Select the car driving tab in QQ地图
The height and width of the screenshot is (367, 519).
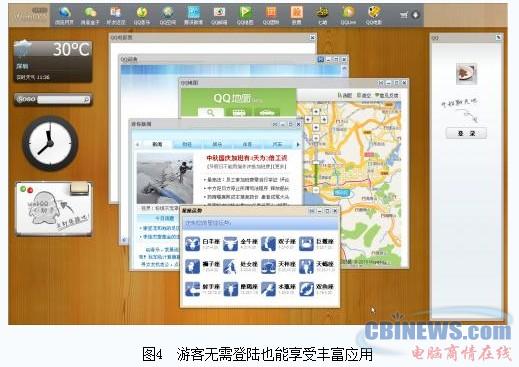click(x=267, y=113)
